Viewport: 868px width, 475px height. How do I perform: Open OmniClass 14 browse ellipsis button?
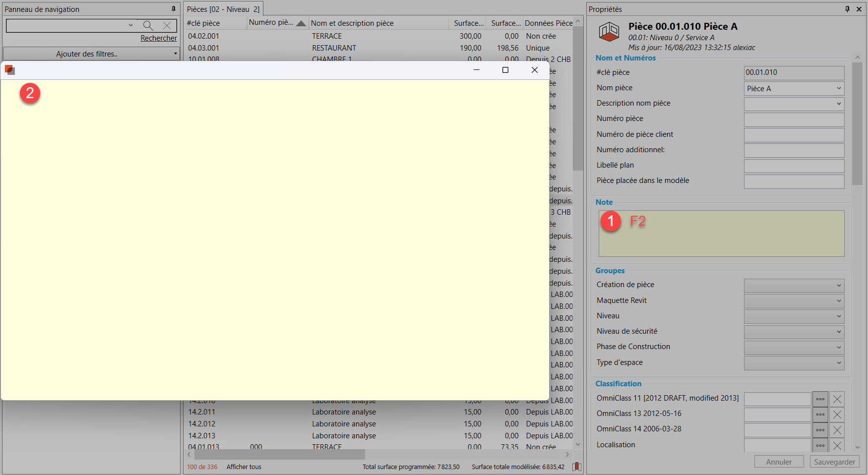tap(820, 430)
